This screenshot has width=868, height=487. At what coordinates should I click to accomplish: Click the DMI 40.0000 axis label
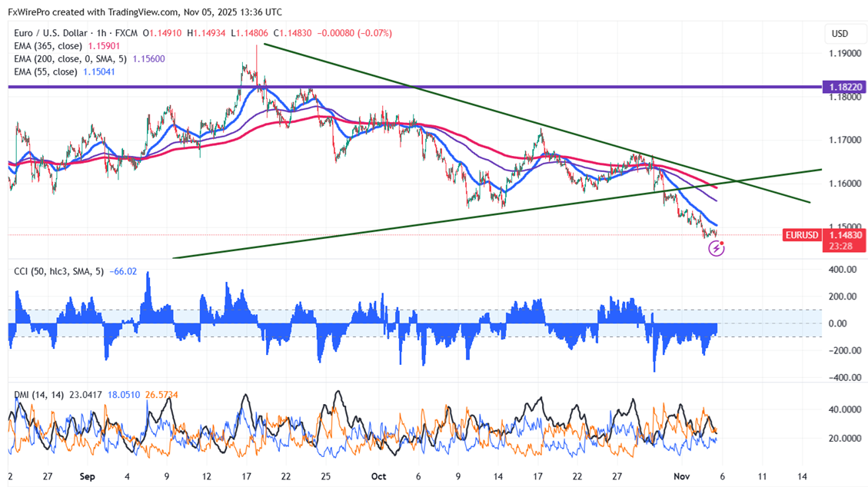pyautogui.click(x=845, y=409)
